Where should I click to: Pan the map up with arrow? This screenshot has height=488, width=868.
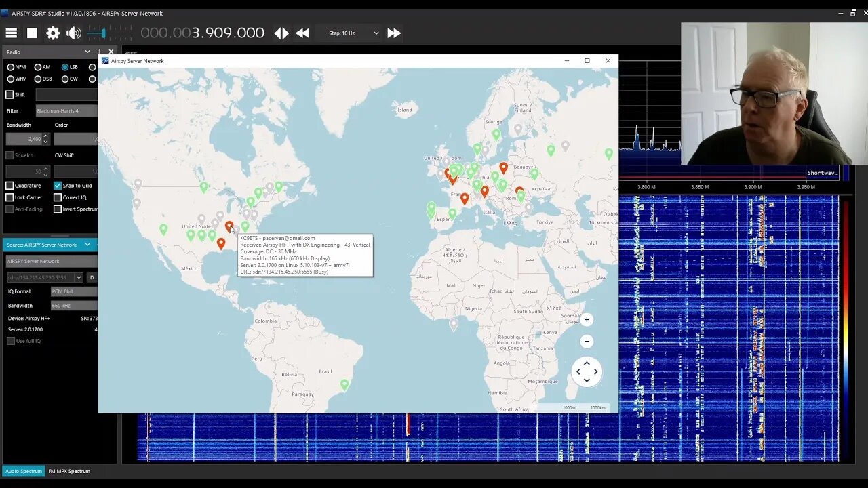click(x=587, y=363)
